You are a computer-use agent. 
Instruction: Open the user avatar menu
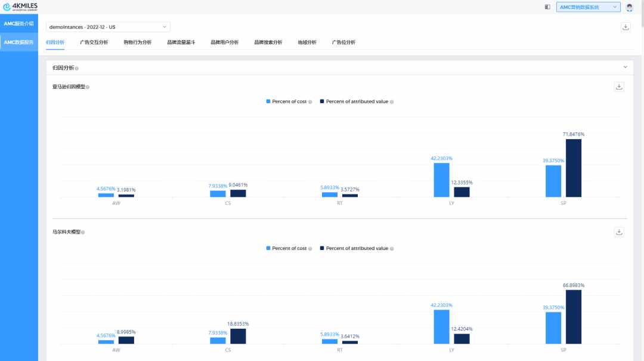pos(629,7)
